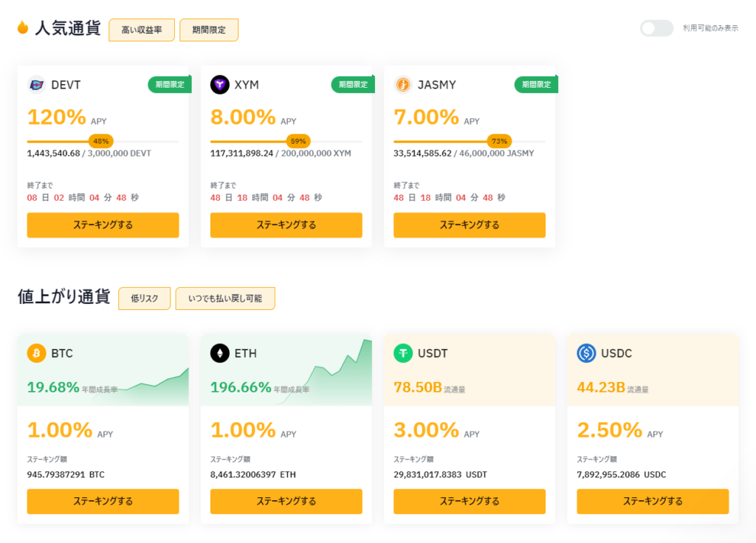Click ステーキングする on the JASMY card
Image resolution: width=756 pixels, height=543 pixels.
(469, 225)
